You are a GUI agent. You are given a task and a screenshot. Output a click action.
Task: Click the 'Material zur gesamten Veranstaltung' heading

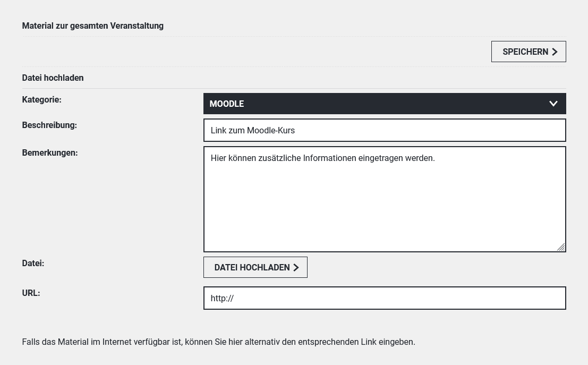coord(92,26)
